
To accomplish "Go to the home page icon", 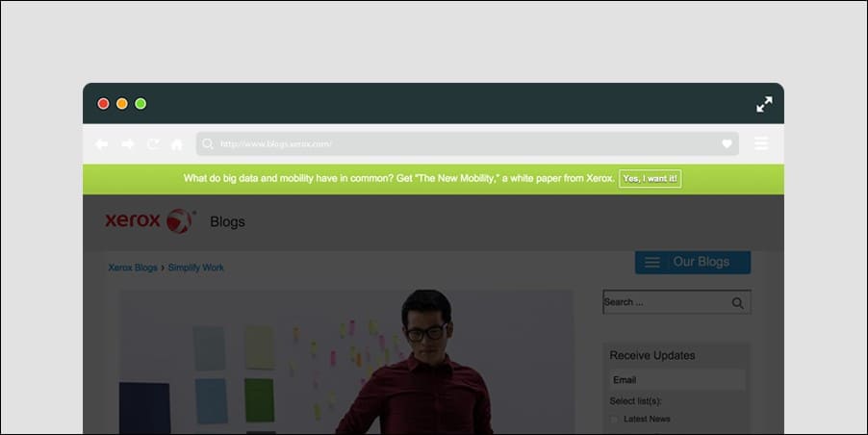I will coord(177,144).
